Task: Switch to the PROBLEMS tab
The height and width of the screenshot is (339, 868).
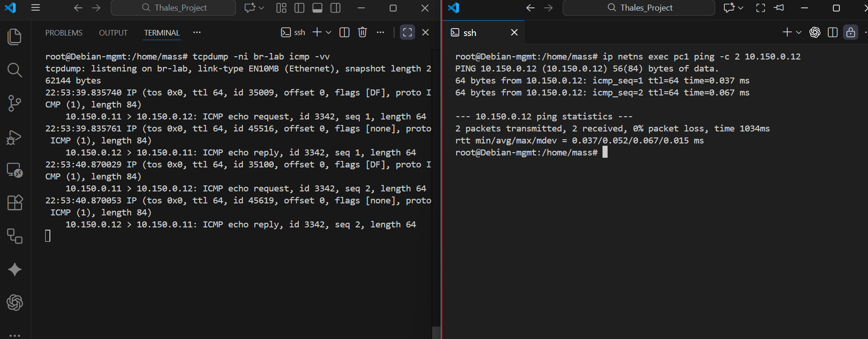Action: 64,33
